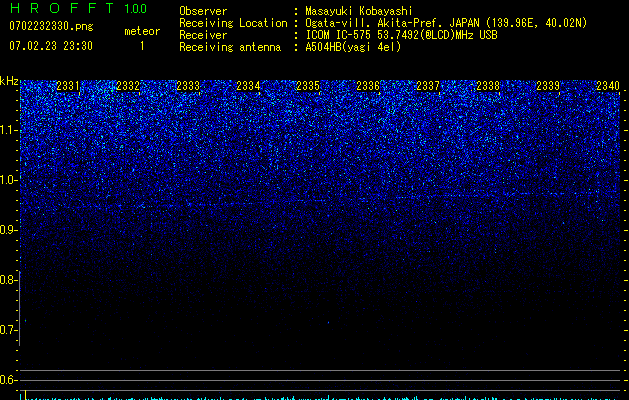629x400 pixels.
Task: Select observer name Masayuki Kobayashi
Action: (x=359, y=11)
